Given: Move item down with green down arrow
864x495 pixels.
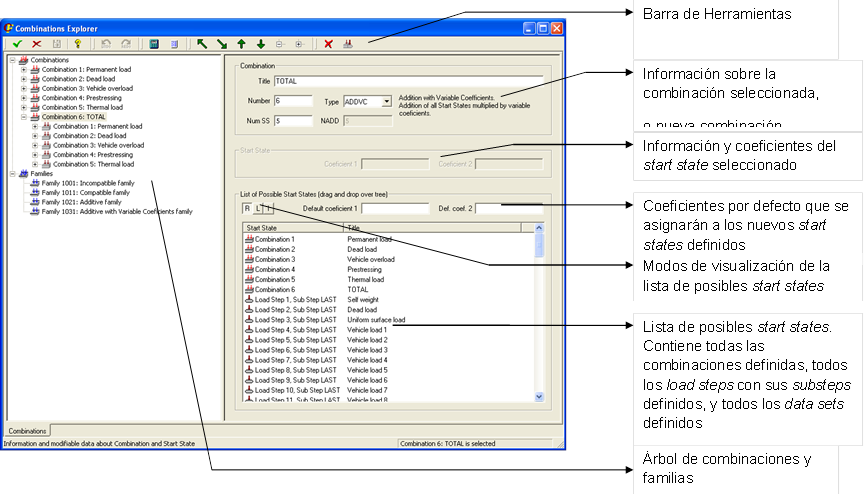Looking at the screenshot, I should click(261, 44).
